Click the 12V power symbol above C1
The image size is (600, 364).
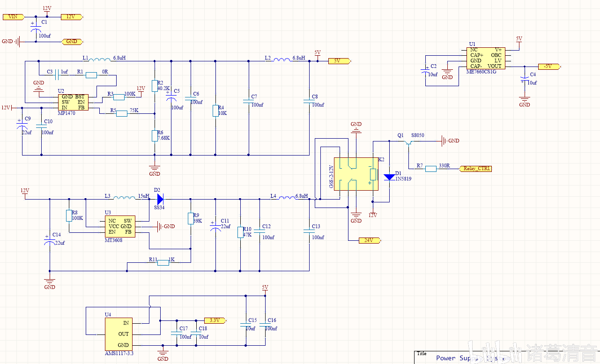[x=47, y=10]
